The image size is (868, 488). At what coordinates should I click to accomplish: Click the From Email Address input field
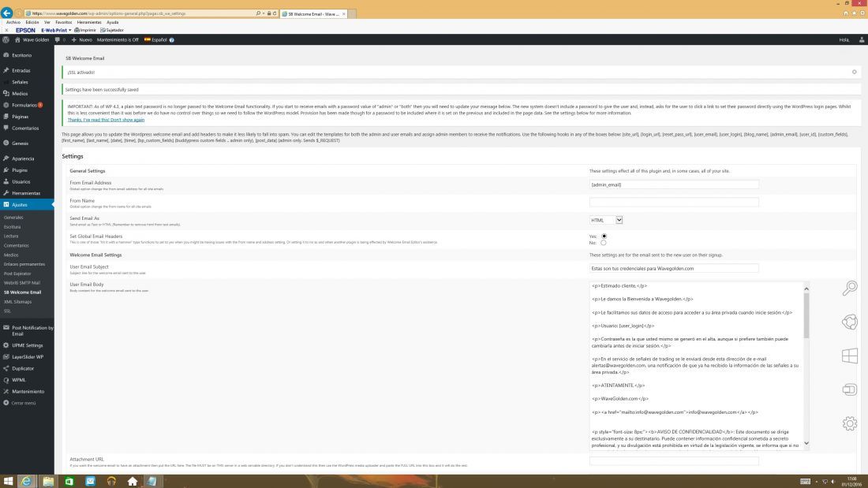coord(674,184)
